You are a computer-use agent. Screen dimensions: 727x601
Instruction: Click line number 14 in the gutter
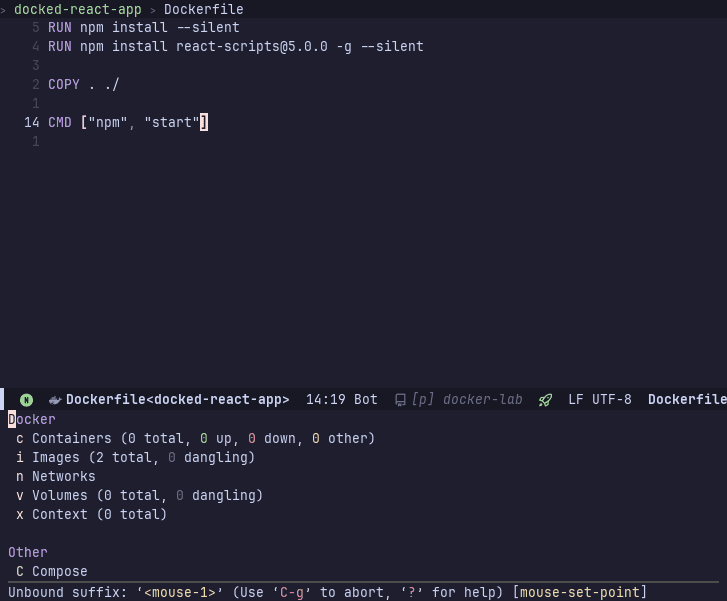point(31,123)
